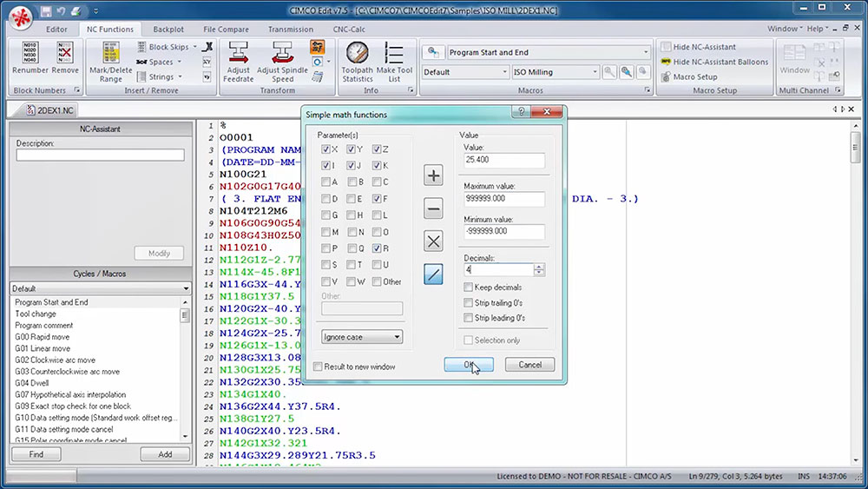The height and width of the screenshot is (489, 868).
Task: Expand the Strings menu
Action: (x=181, y=77)
